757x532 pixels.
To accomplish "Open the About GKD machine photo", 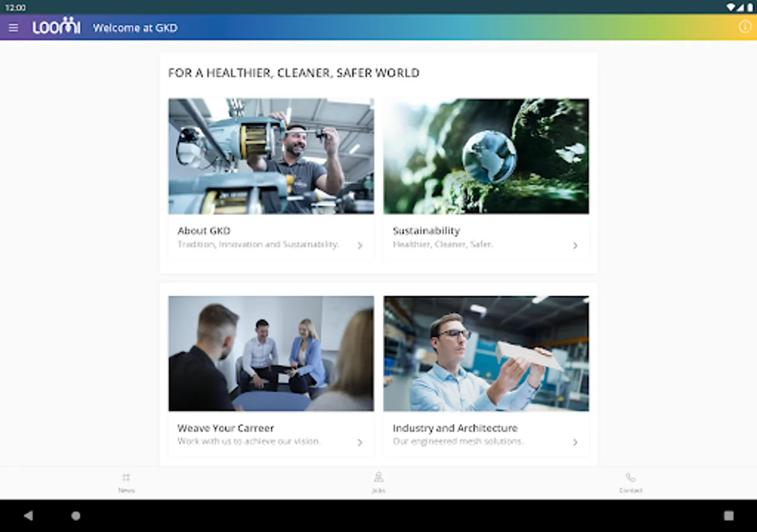I will [x=271, y=156].
